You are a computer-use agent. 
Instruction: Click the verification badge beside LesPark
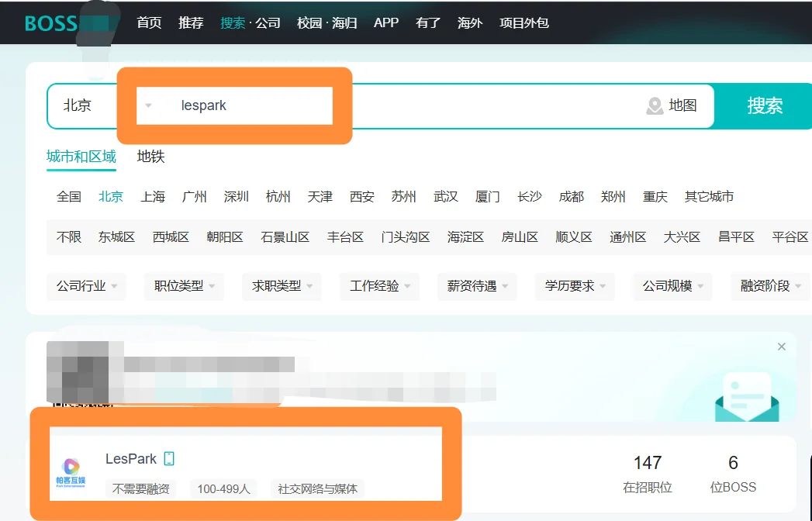pos(168,458)
